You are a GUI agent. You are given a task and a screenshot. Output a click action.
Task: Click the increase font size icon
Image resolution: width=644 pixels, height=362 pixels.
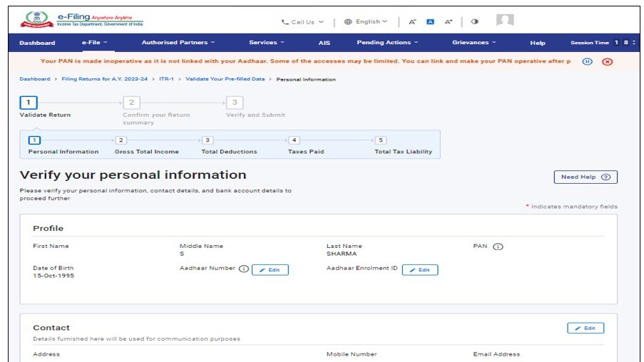(x=449, y=22)
